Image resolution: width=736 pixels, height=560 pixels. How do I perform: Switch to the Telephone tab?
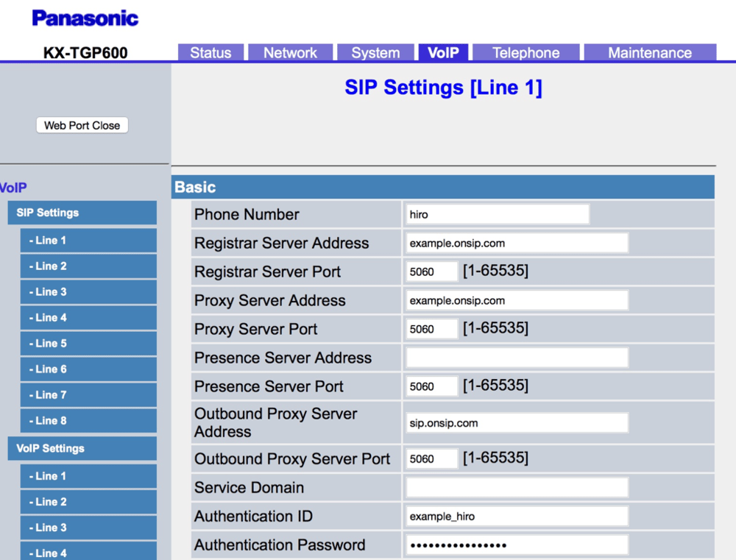(x=525, y=52)
